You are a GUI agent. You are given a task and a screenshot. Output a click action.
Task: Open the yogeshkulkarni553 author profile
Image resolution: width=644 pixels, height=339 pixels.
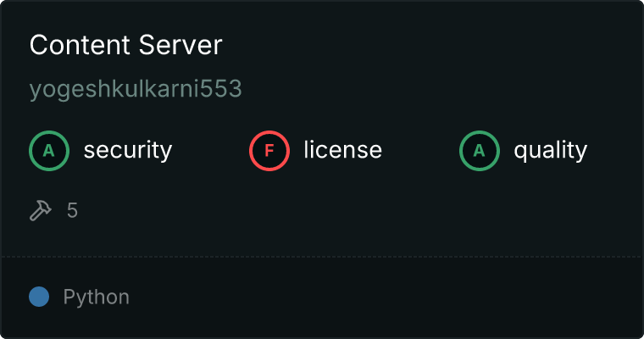click(136, 90)
